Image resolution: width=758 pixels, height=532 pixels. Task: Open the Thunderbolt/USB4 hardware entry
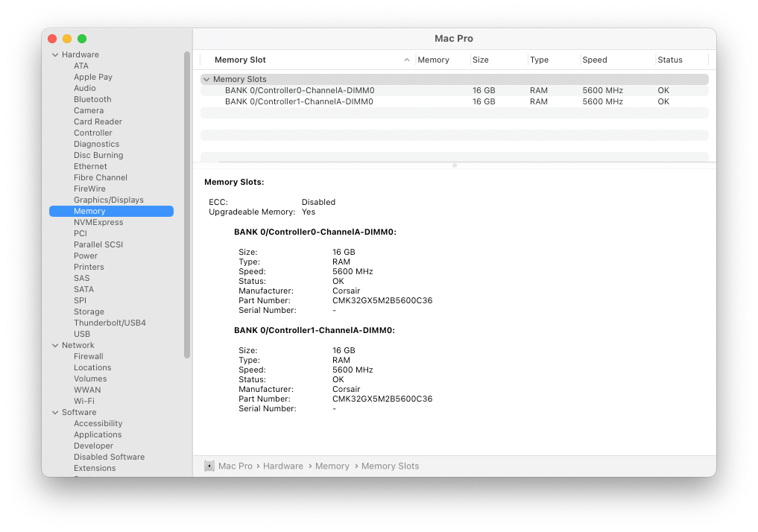(110, 323)
